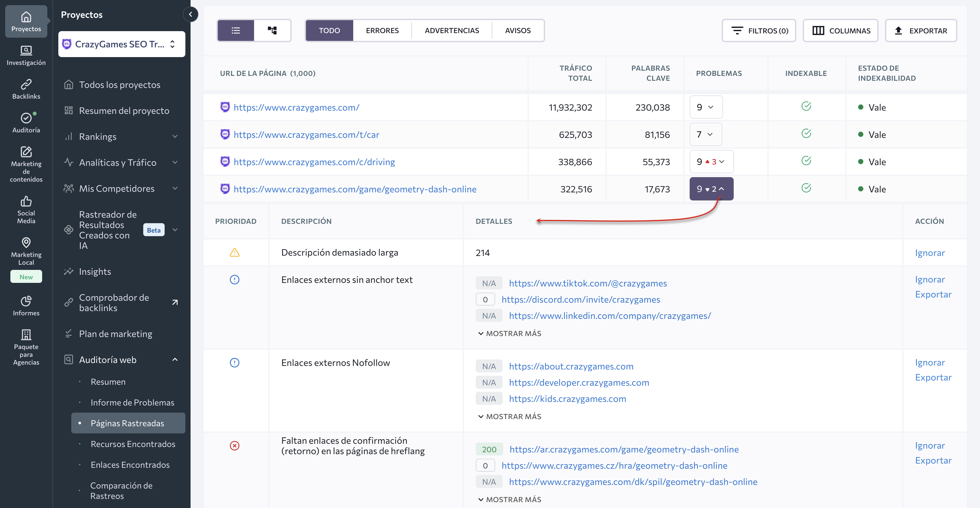Open the COLUMNAS settings
980x508 pixels.
pos(840,30)
